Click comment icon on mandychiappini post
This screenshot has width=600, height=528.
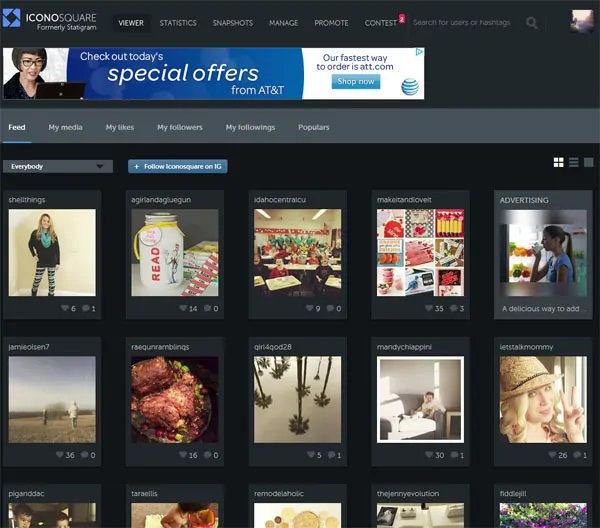pyautogui.click(x=454, y=455)
